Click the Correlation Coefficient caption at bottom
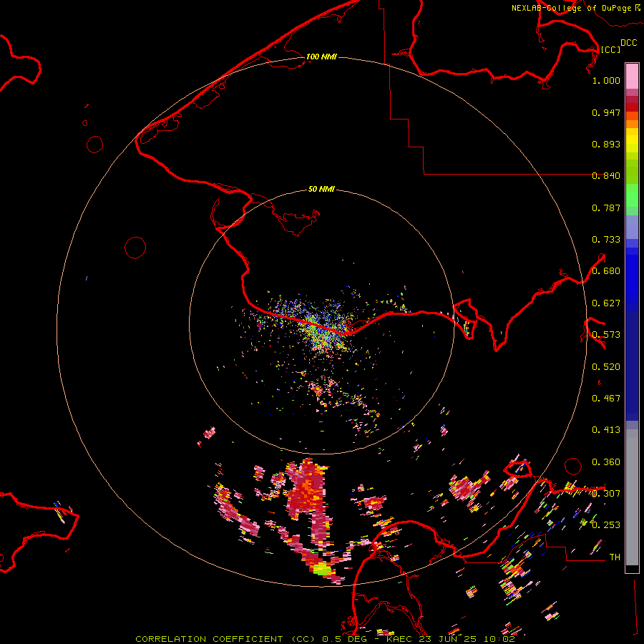 point(325,639)
